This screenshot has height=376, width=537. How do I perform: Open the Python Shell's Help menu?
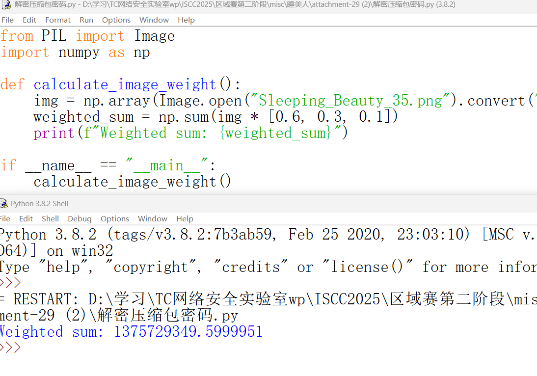coord(185,219)
